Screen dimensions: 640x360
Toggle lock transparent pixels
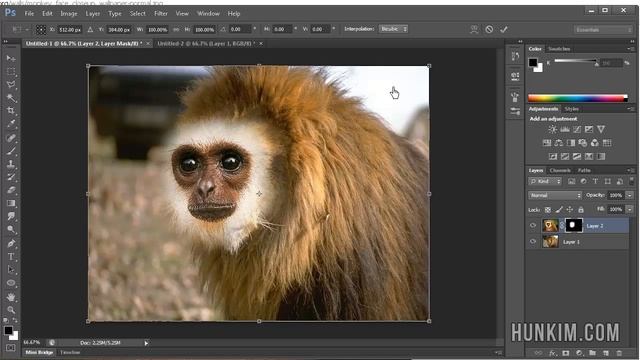(x=548, y=210)
